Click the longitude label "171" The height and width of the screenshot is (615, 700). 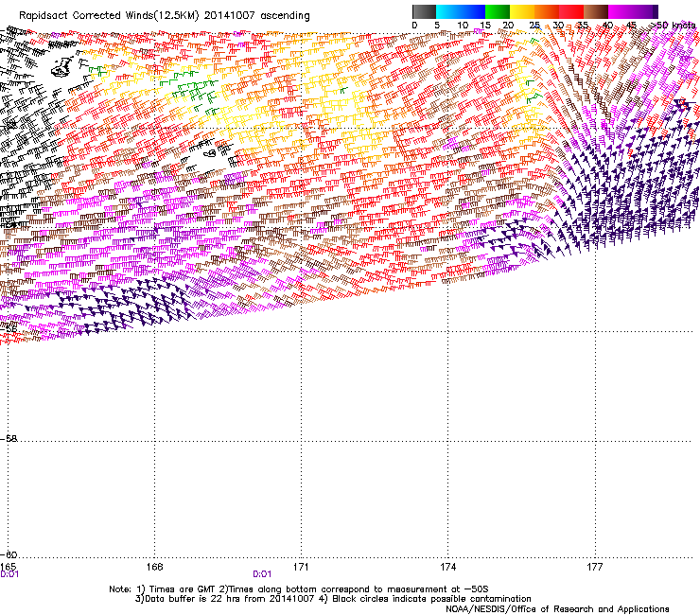[x=301, y=567]
